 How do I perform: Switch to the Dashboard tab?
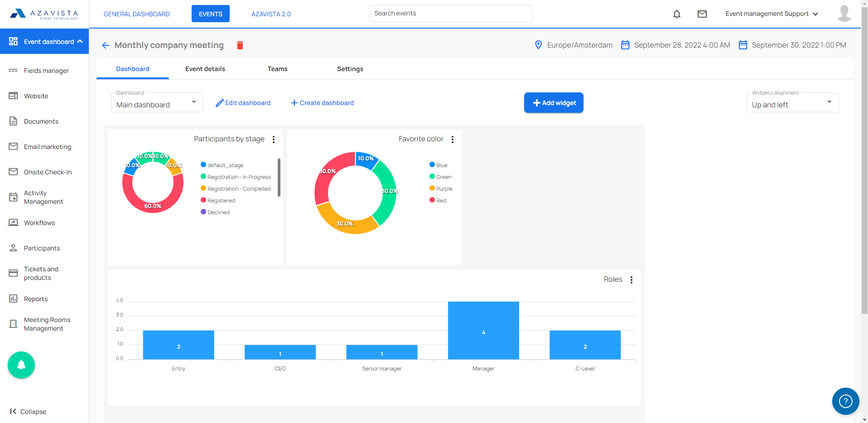point(133,69)
